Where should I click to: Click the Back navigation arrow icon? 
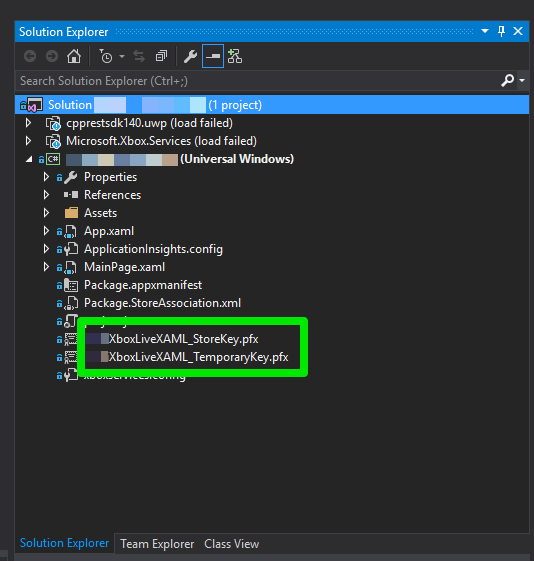(30, 56)
